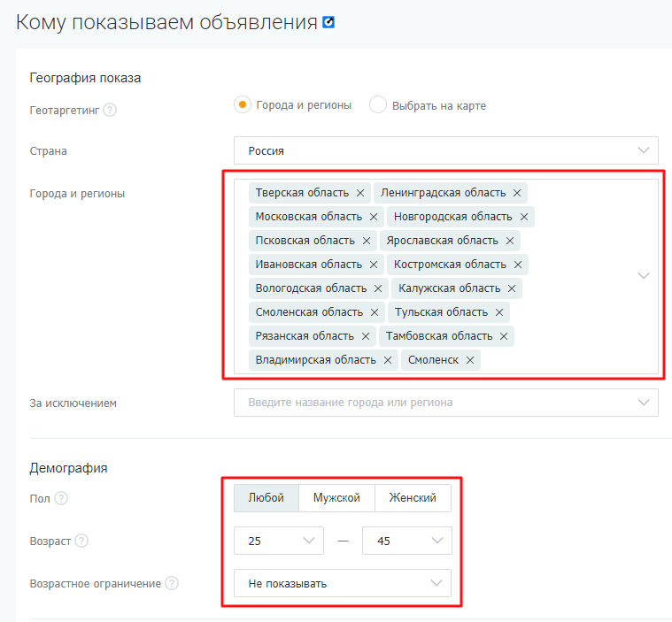Viewport: 672px width, 622px height.
Task: Open the Страна dropdown showing Россия
Action: pos(445,150)
